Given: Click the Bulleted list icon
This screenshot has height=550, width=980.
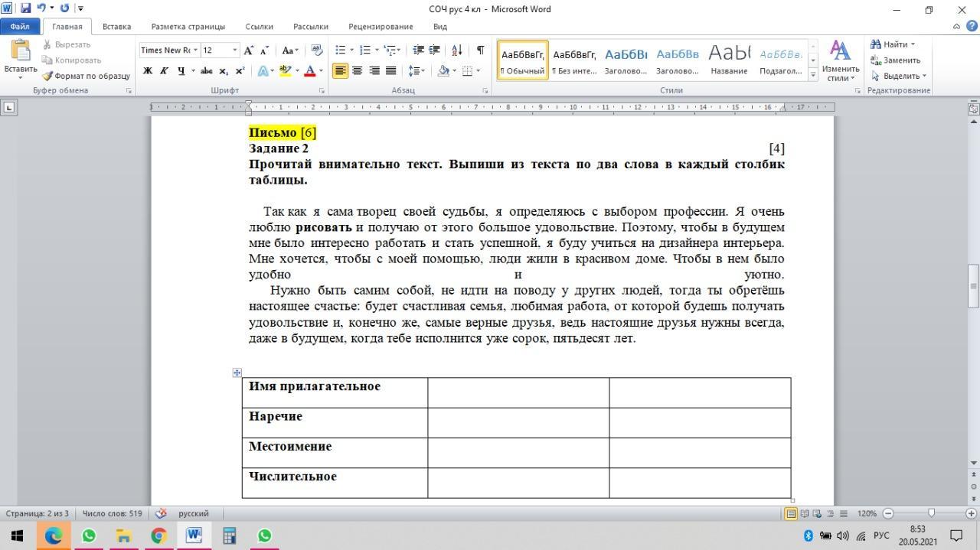Looking at the screenshot, I should coord(341,50).
